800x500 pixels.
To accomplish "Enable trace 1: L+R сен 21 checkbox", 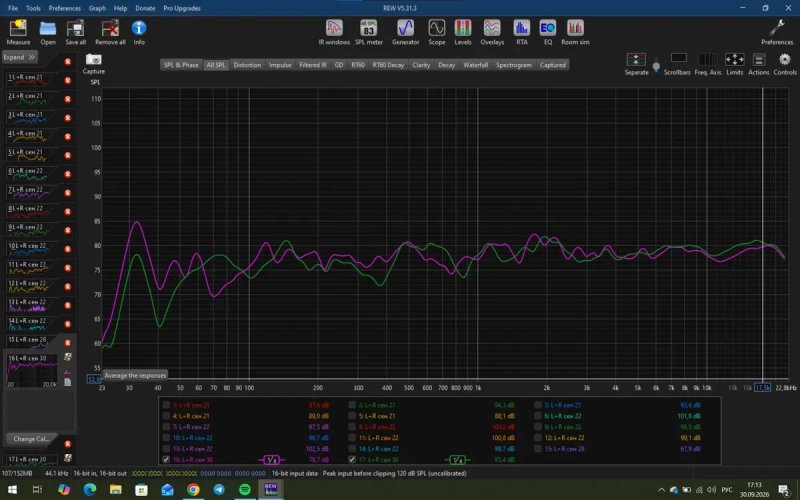I will 166,405.
